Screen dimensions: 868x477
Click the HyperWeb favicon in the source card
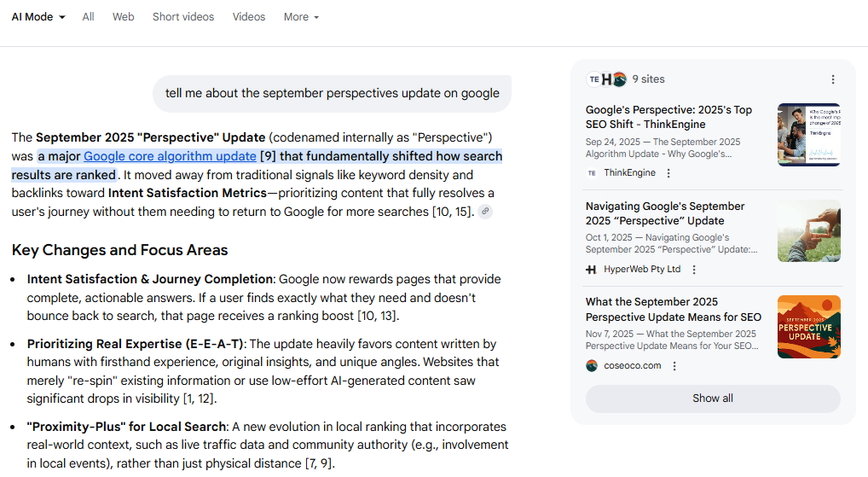pyautogui.click(x=592, y=270)
